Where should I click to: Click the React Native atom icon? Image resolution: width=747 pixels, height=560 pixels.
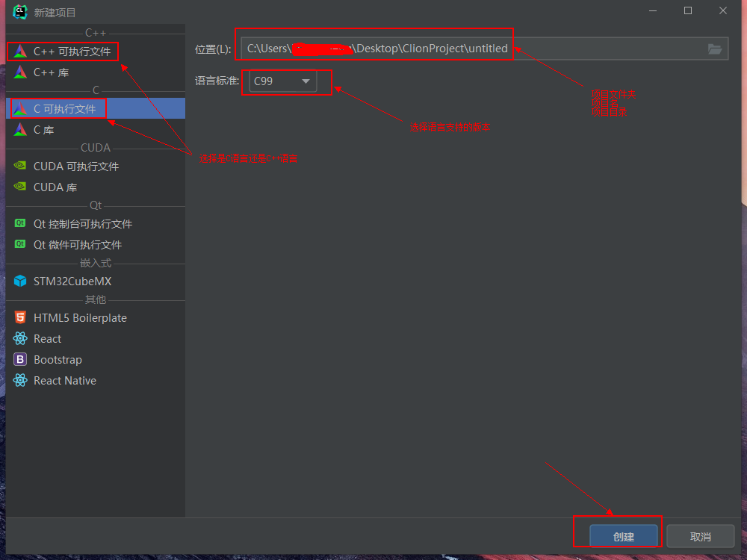coord(20,381)
